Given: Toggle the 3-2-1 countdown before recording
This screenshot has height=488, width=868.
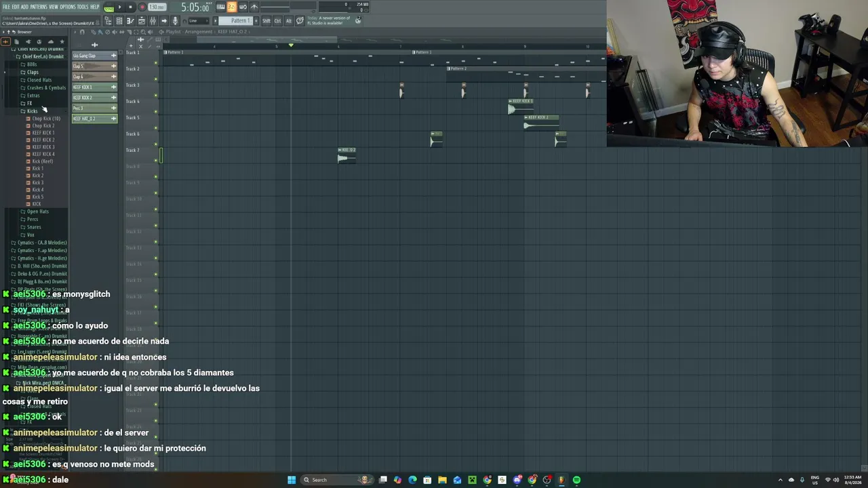Looking at the screenshot, I should pyautogui.click(x=231, y=7).
